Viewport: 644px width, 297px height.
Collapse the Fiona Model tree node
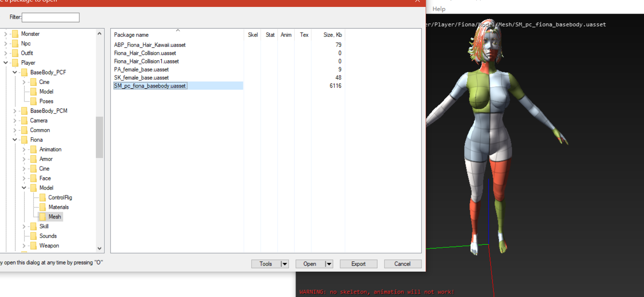click(x=24, y=188)
